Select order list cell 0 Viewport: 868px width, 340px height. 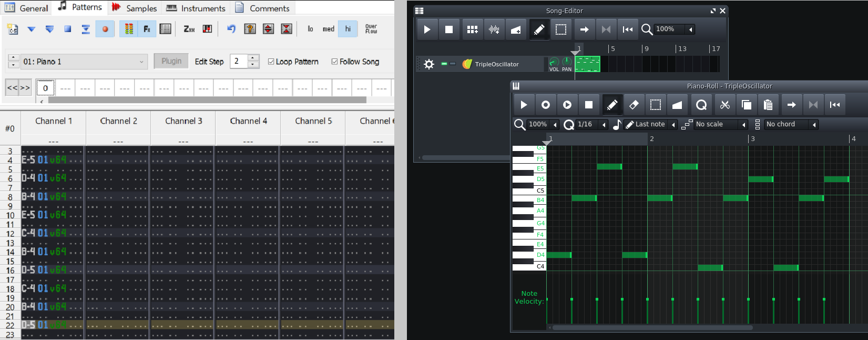pos(46,88)
